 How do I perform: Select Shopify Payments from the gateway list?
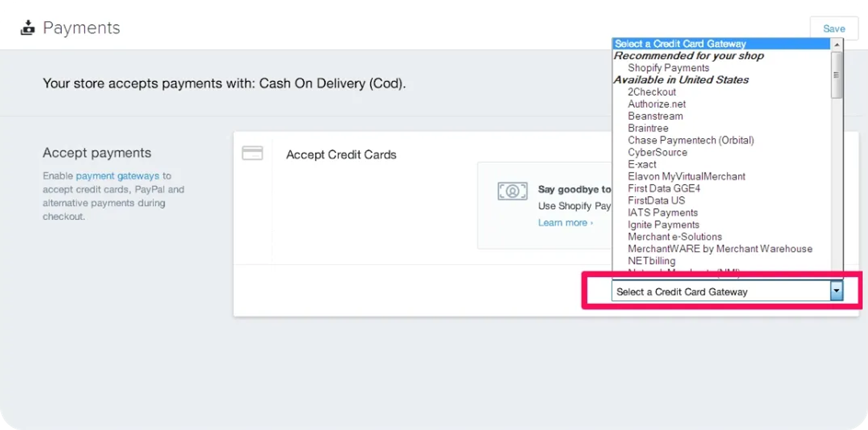668,68
